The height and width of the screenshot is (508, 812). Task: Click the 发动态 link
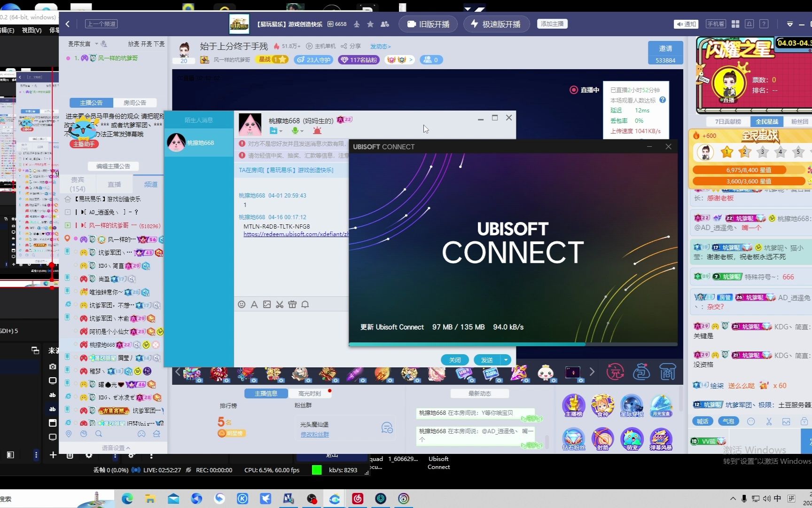(380, 46)
